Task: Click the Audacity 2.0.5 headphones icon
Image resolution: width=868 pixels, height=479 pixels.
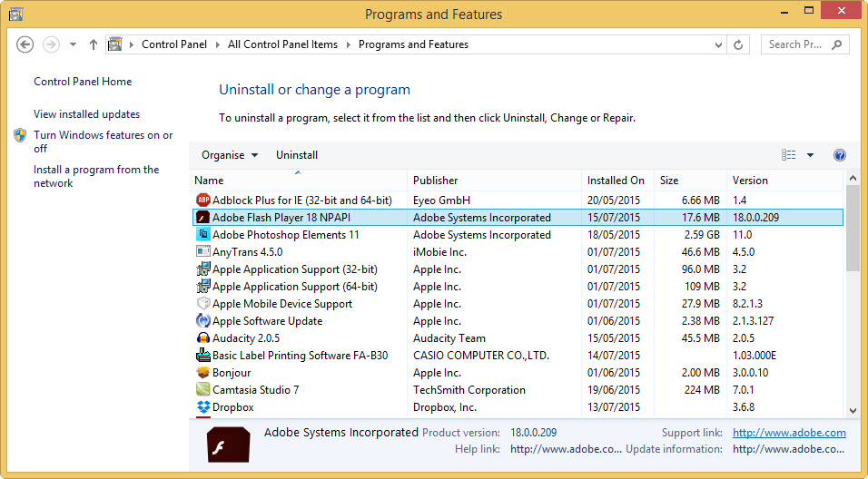Action: (203, 338)
